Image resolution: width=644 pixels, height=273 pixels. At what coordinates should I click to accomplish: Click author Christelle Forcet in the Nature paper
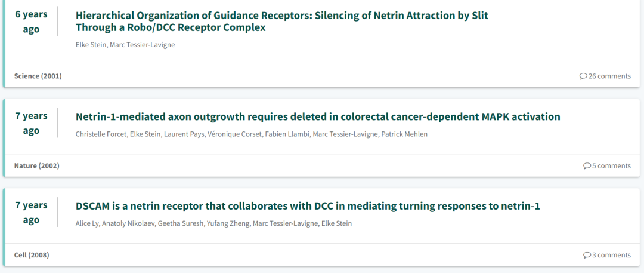(x=100, y=134)
